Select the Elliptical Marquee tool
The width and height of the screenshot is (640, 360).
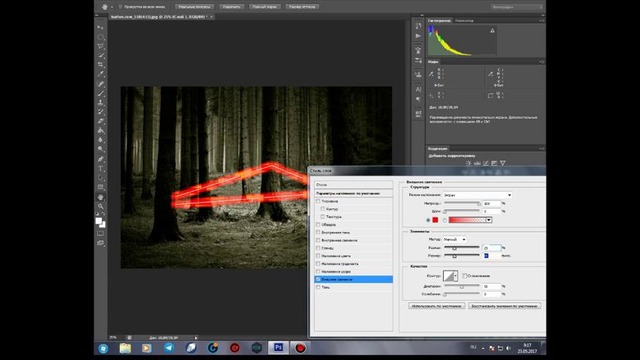(100, 37)
